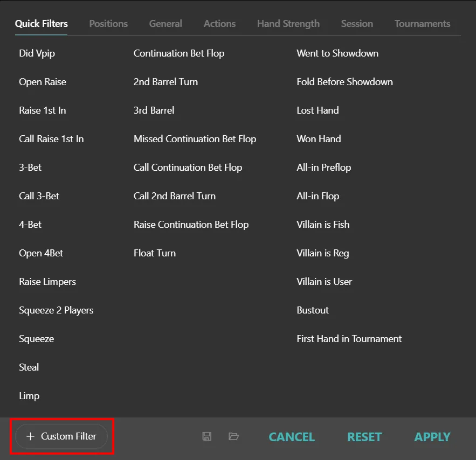This screenshot has height=460, width=476.
Task: Select the Float Turn filter
Action: (154, 253)
